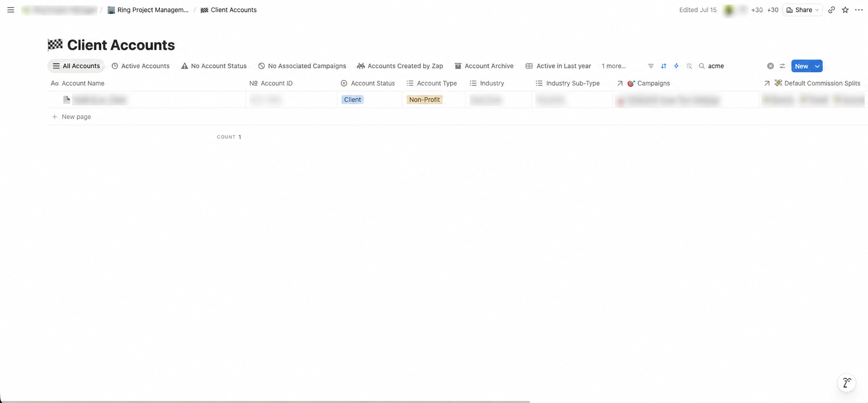Select the No Associated Campaigns tab
Viewport: 868px width, 403px height.
(302, 66)
